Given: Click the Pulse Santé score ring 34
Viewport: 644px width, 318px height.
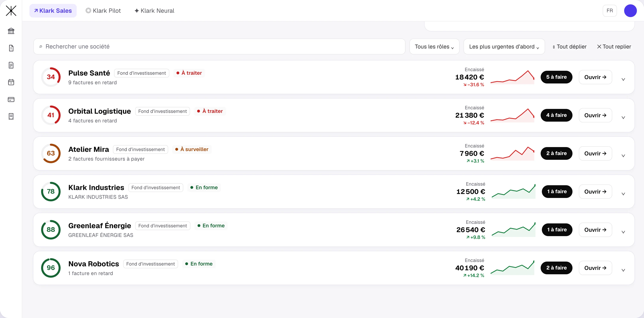Looking at the screenshot, I should tap(51, 77).
